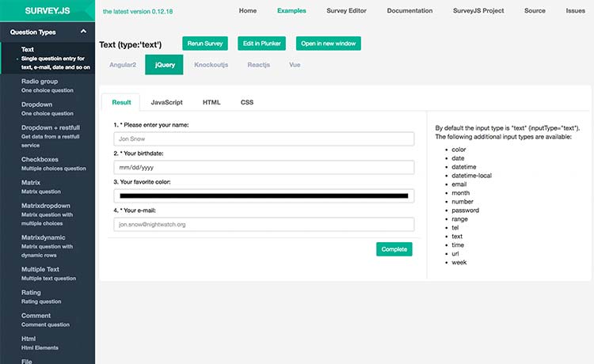Switch to the Reactjs framework tab
This screenshot has width=594, height=364.
coord(259,65)
